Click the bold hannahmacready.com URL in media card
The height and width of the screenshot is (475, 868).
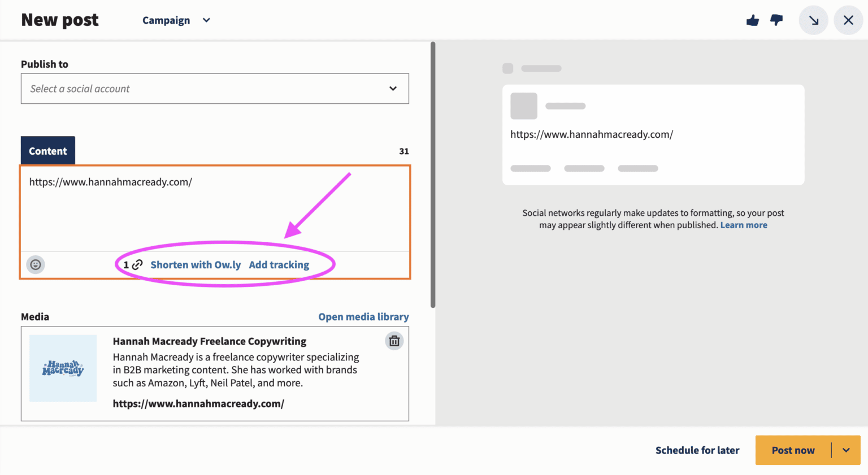pyautogui.click(x=198, y=404)
